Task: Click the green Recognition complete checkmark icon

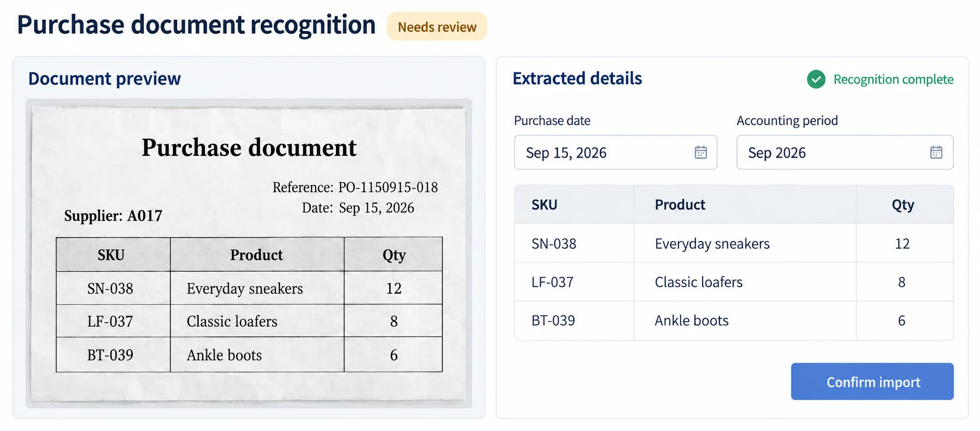Action: (816, 79)
